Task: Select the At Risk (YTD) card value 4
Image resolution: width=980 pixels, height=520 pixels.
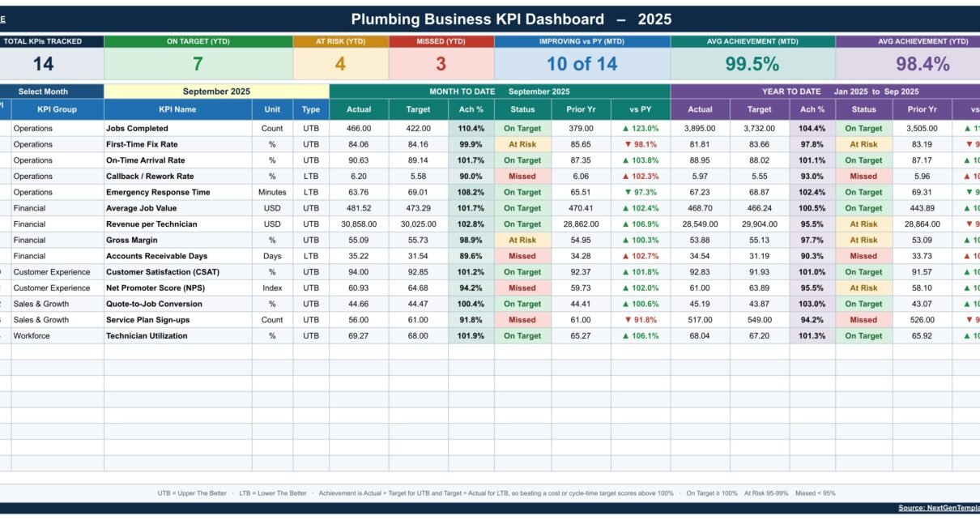Action: point(340,64)
